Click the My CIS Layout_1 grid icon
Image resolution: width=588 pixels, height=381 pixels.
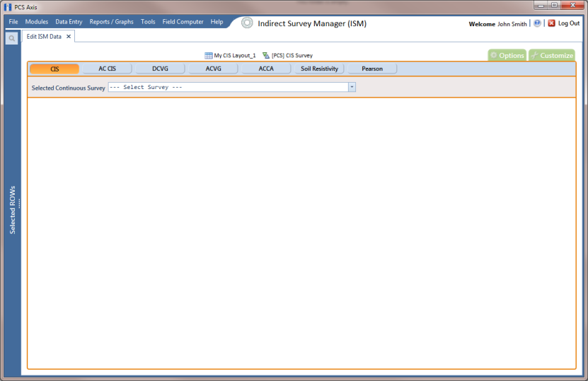pyautogui.click(x=209, y=55)
